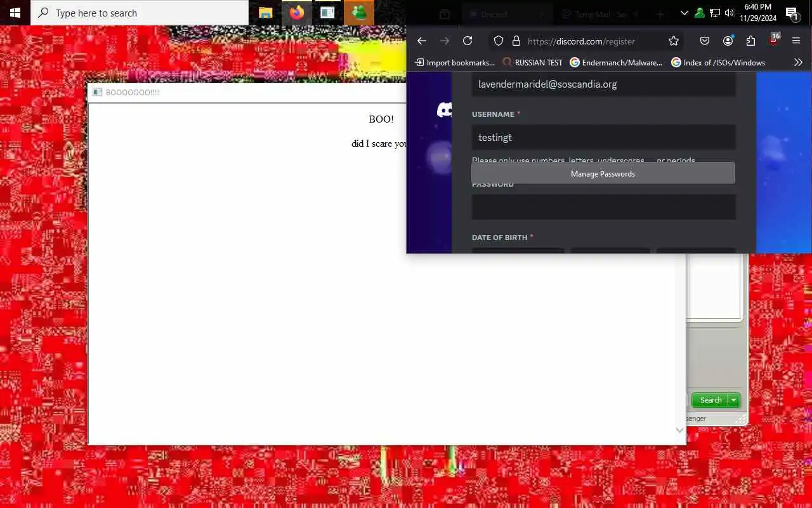The height and width of the screenshot is (508, 812).
Task: Open the Import bookmarks link
Action: (455, 62)
